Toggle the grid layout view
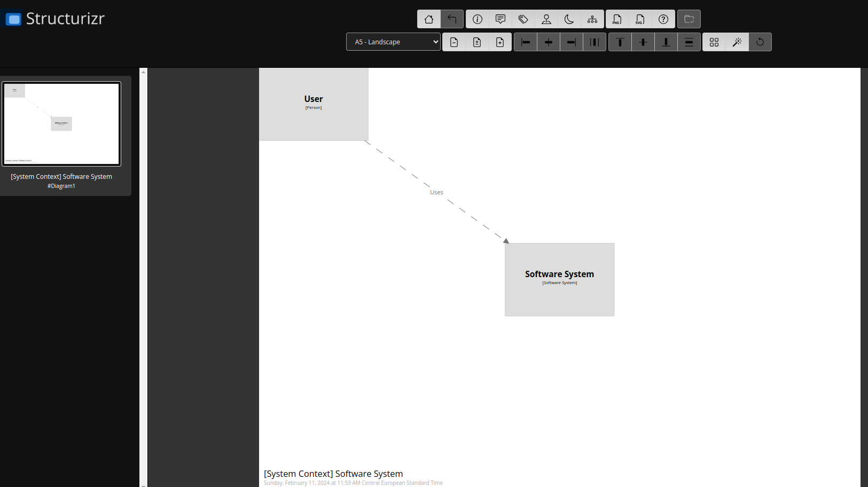Viewport: 868px width, 487px height. 714,42
